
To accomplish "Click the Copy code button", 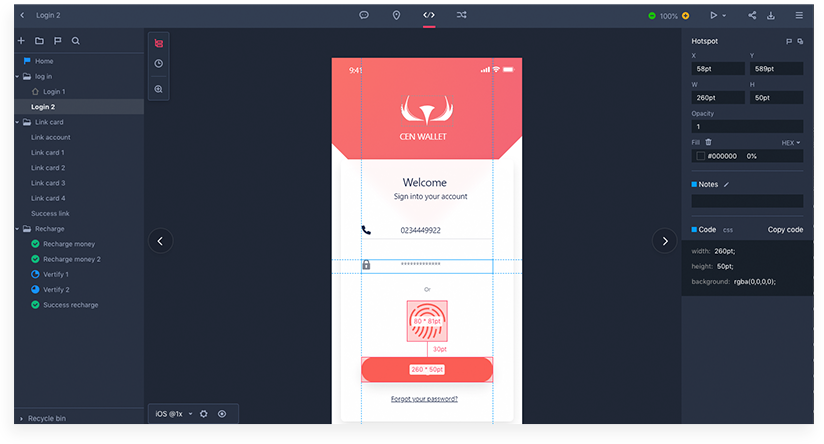I will (x=785, y=229).
